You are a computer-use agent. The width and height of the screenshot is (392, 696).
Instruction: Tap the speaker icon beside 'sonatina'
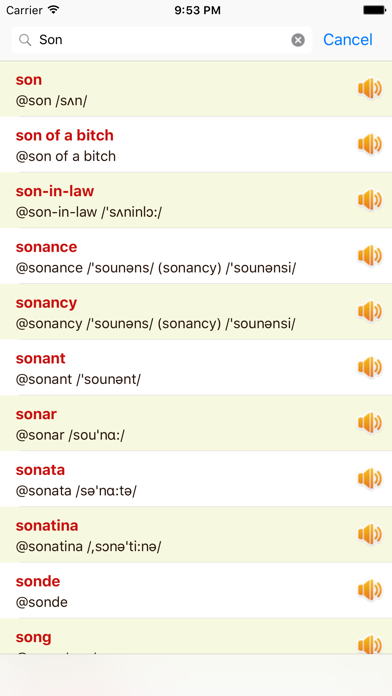370,534
